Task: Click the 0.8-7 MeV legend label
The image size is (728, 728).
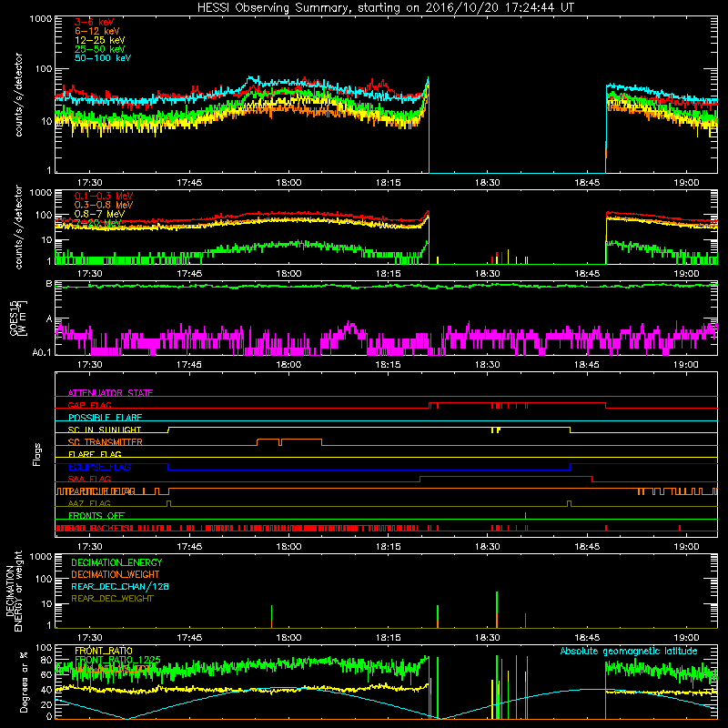Action: point(99,214)
